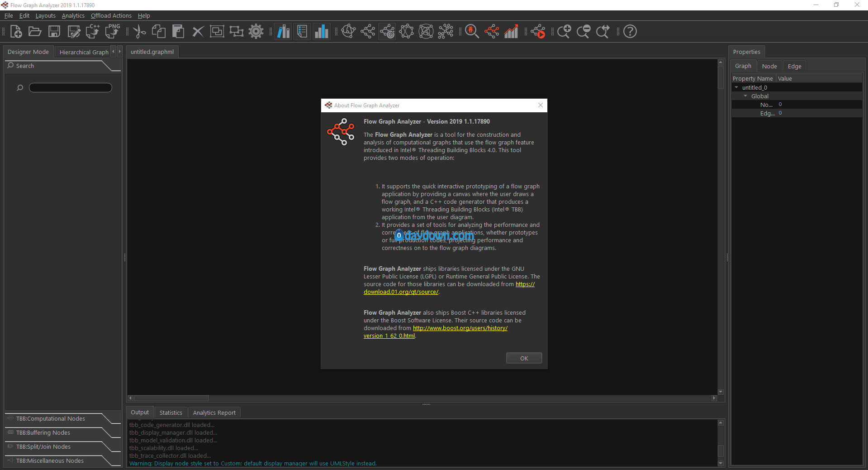The image size is (868, 470).
Task: Click the Zoom Out magnifier icon
Action: [x=583, y=32]
